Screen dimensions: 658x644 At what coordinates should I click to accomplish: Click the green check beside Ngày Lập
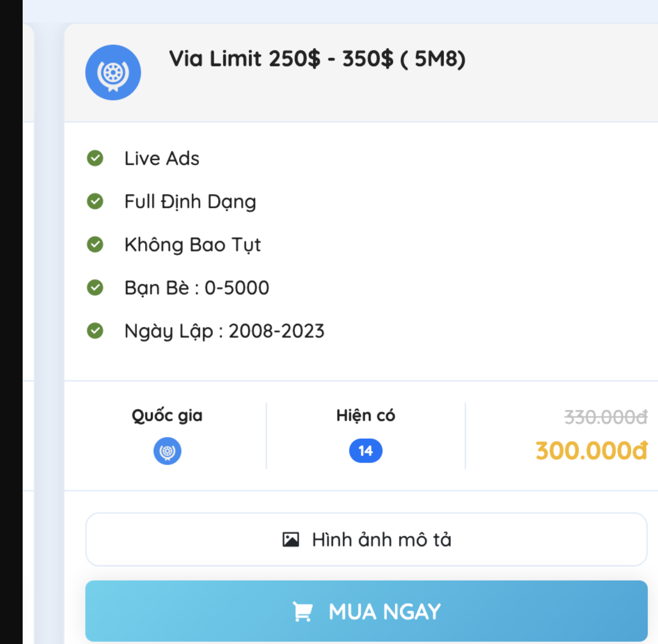pos(95,331)
